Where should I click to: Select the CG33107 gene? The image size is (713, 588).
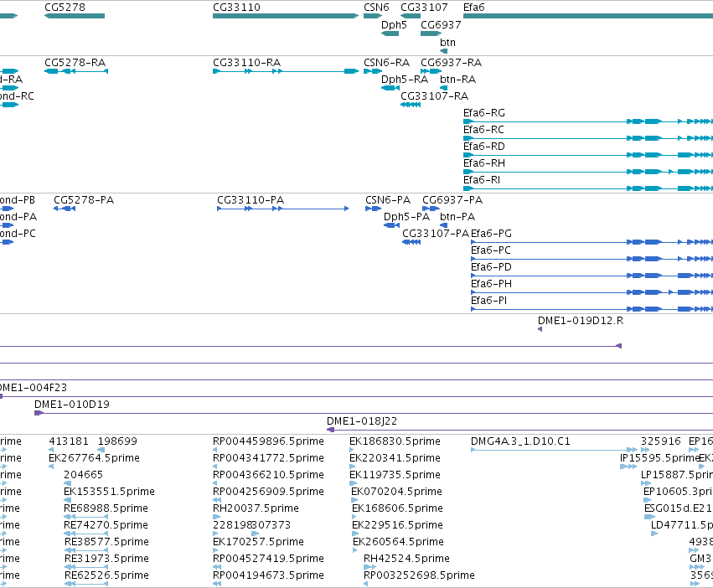click(411, 16)
